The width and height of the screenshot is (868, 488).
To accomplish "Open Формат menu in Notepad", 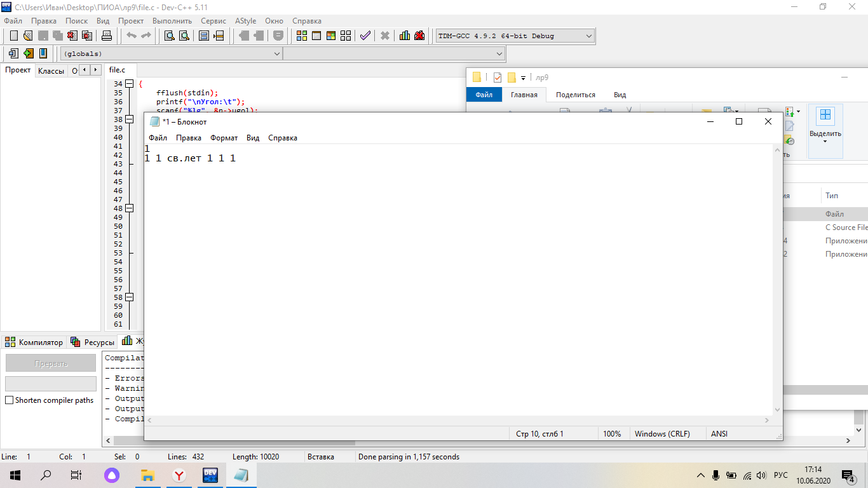I will click(x=224, y=138).
